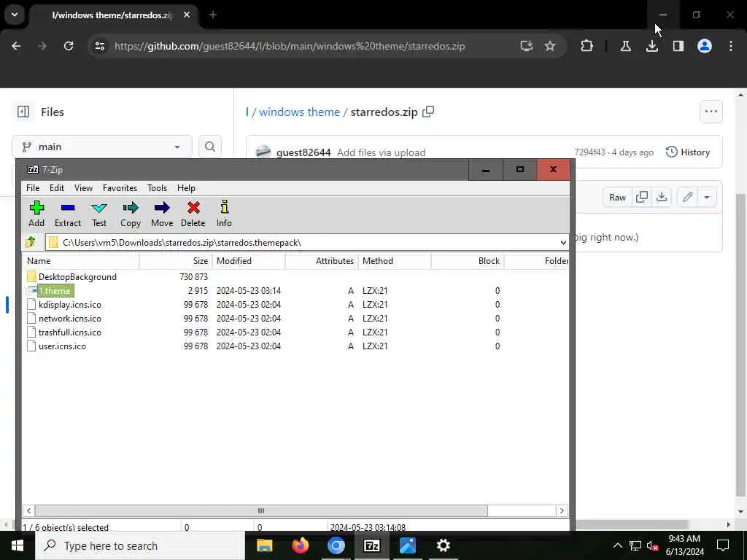Open Chrome three-dot menu
This screenshot has height=560, width=747.
tap(731, 46)
